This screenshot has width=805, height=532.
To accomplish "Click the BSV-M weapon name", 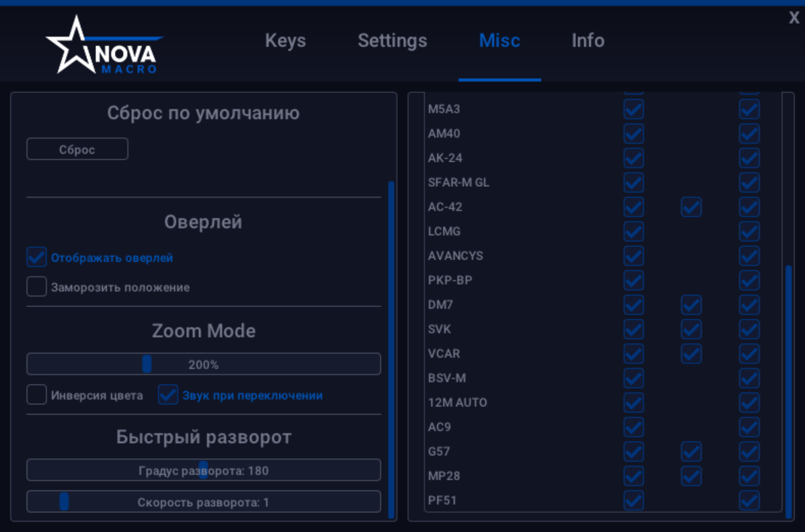I will [x=447, y=378].
